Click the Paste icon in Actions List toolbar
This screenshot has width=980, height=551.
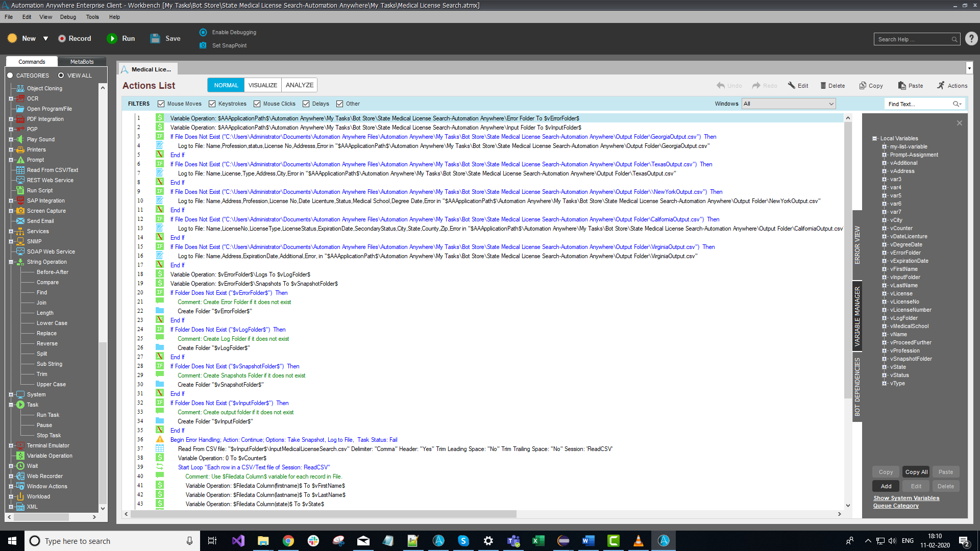[902, 86]
